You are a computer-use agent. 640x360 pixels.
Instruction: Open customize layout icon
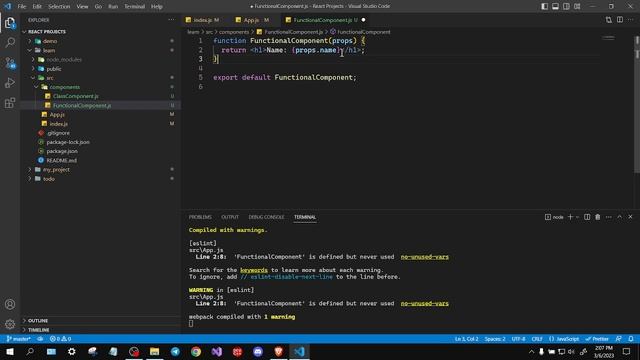click(577, 6)
